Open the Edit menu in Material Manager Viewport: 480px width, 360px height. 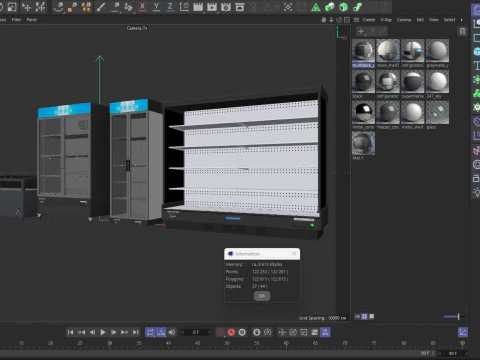tap(420, 20)
